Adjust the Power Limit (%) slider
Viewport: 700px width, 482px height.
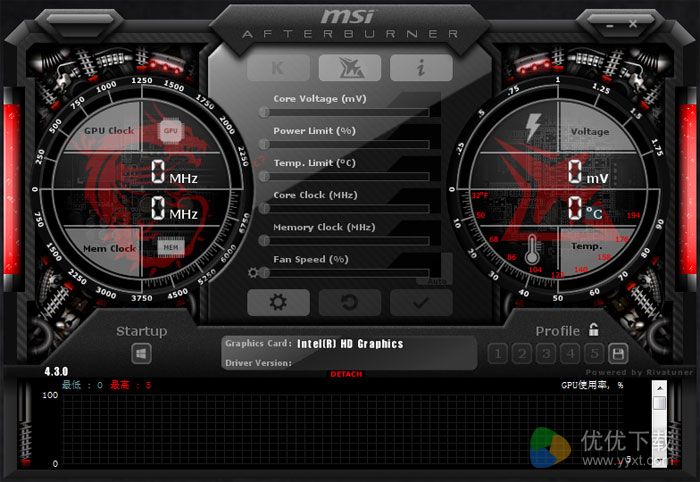344,144
